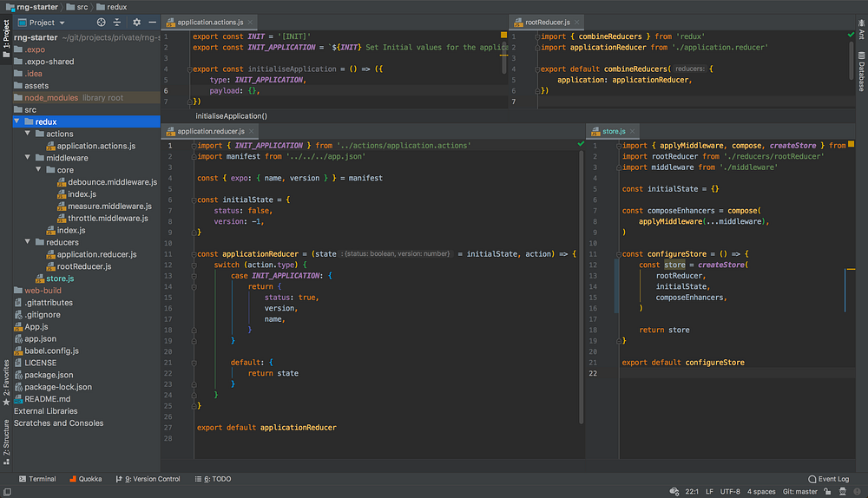Hide the Project panel with minimize icon
This screenshot has height=498, width=868.
(x=152, y=22)
